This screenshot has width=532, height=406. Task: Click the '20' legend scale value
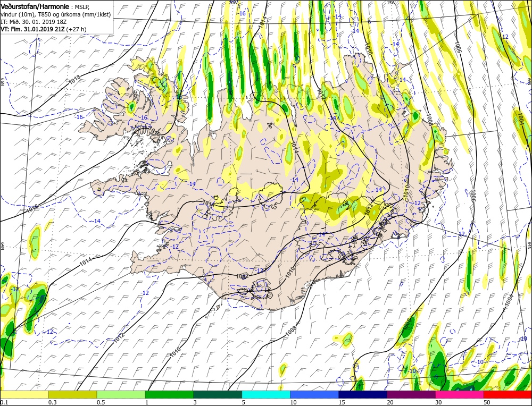point(390,402)
